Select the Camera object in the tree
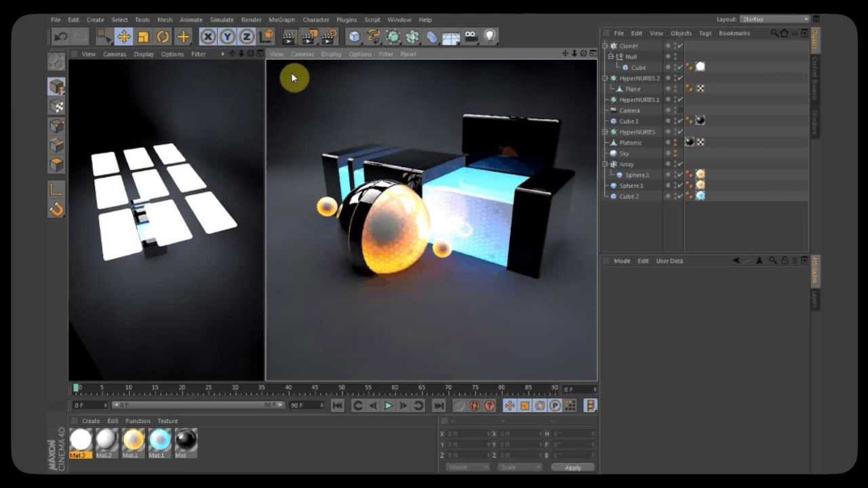 pos(629,110)
